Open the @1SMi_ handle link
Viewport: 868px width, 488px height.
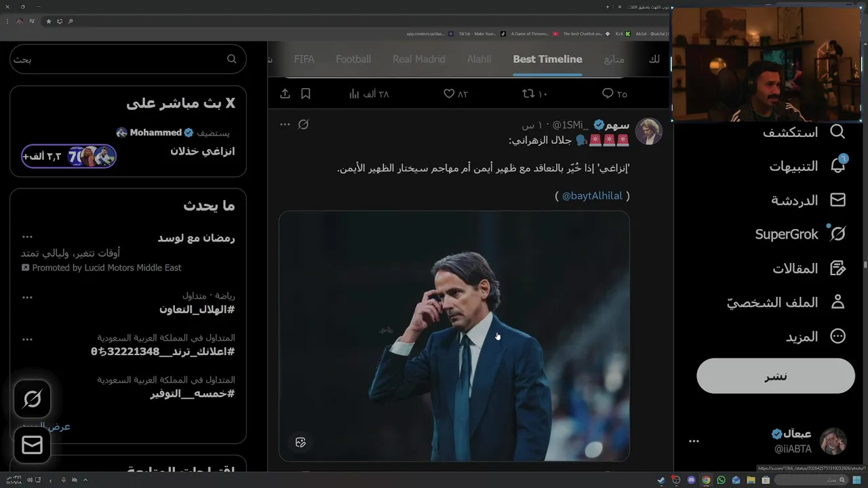[x=571, y=125]
